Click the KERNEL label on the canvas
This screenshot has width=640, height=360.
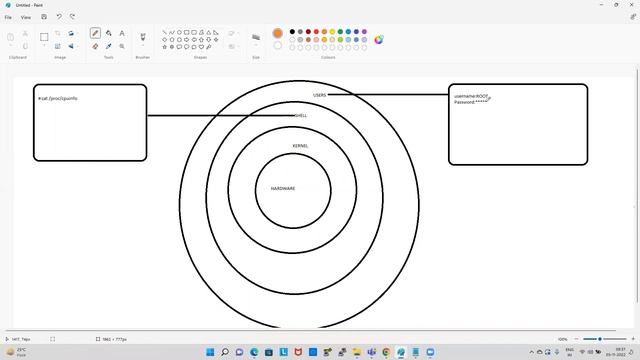click(300, 146)
